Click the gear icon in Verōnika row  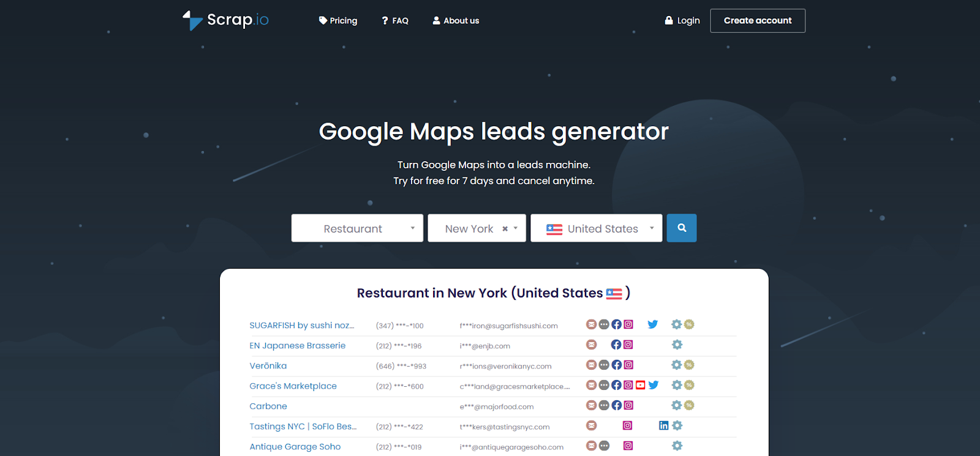[x=677, y=365]
